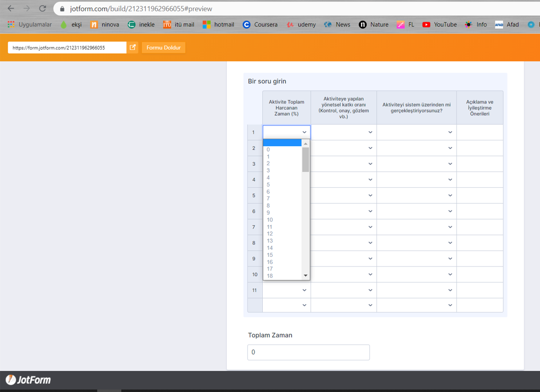This screenshot has width=540, height=392.
Task: Expand row 1 yönetsel katkı oranı dropdown
Action: tap(343, 132)
